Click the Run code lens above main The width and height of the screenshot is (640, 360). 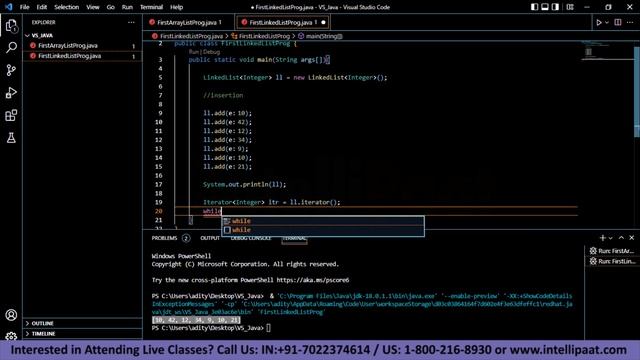tap(194, 52)
